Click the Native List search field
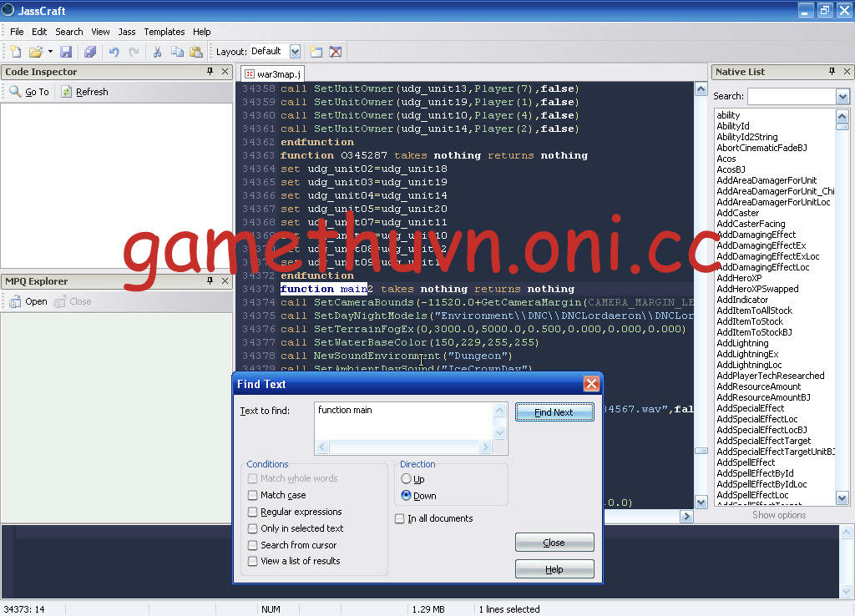Screen dimensions: 855x616 pos(792,97)
